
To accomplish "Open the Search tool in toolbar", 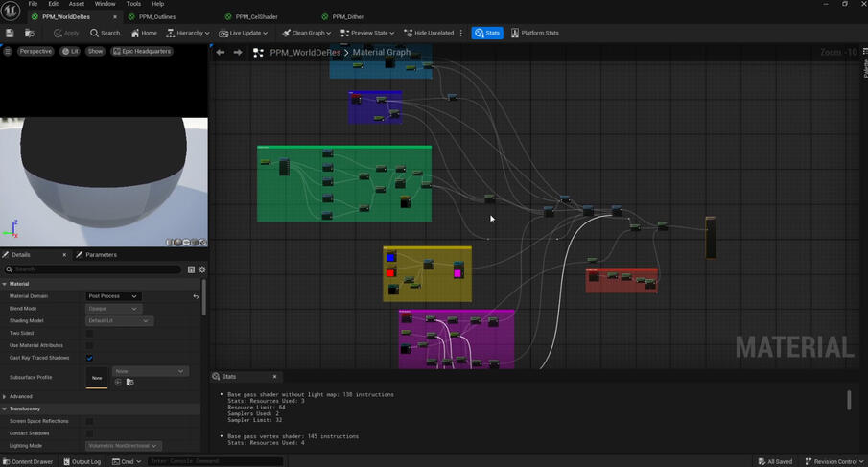I will tap(106, 33).
